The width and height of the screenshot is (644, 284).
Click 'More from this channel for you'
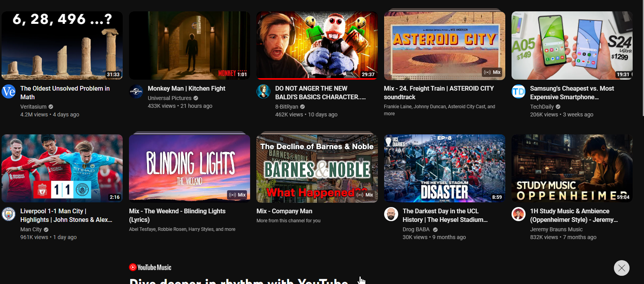(x=288, y=221)
